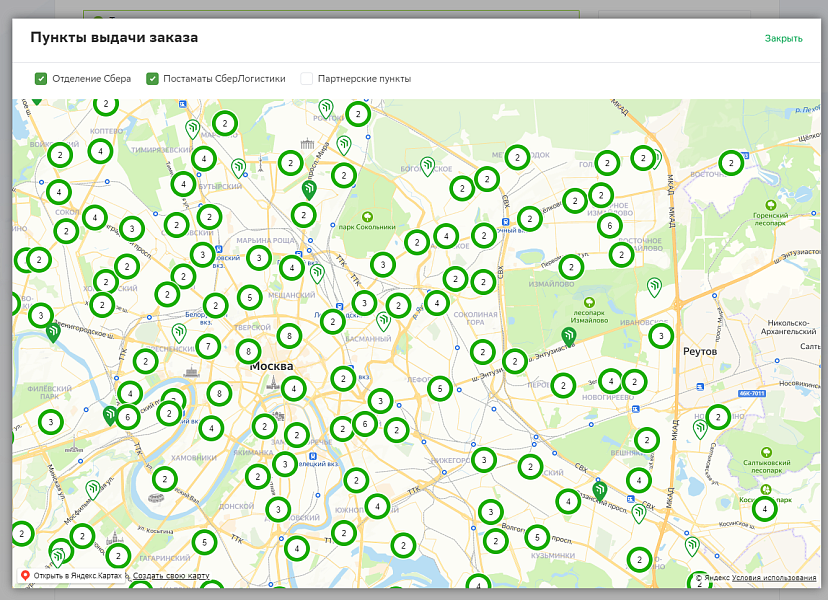Open cluster 3 west of Реутов
This screenshot has width=828, height=600.
[660, 336]
